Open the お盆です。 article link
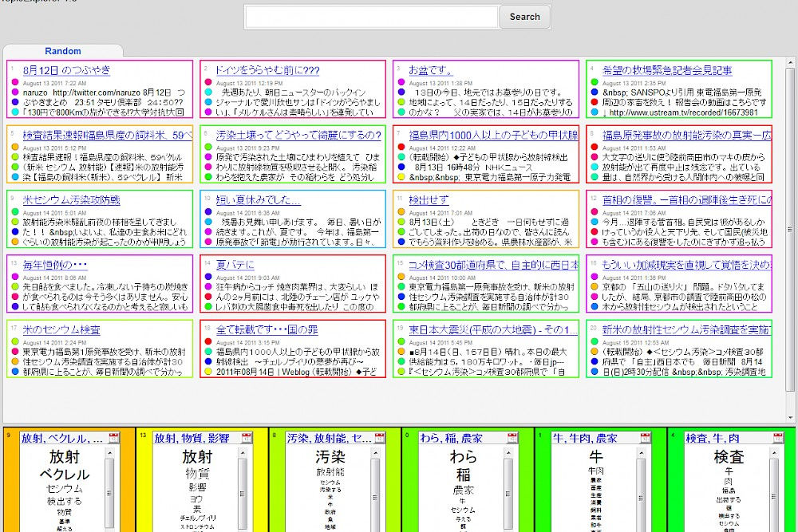The image size is (798, 532). tap(430, 70)
